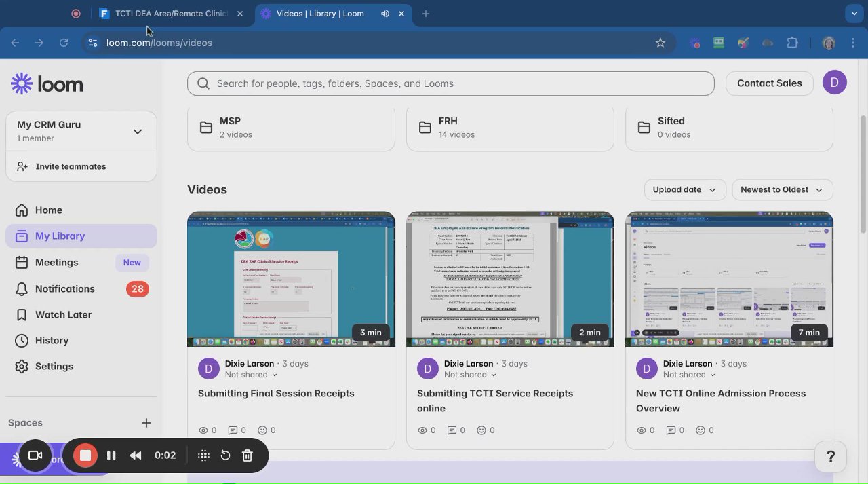Close the Loom browser tab

coord(401,14)
